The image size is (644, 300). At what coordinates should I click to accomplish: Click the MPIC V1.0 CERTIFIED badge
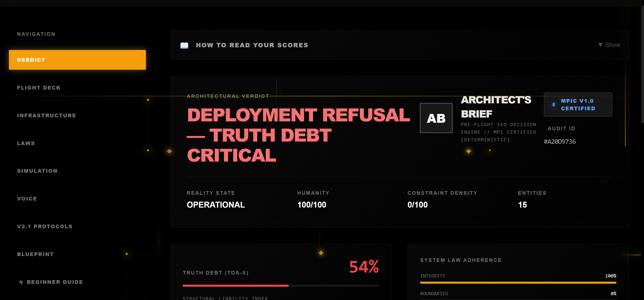click(x=578, y=105)
